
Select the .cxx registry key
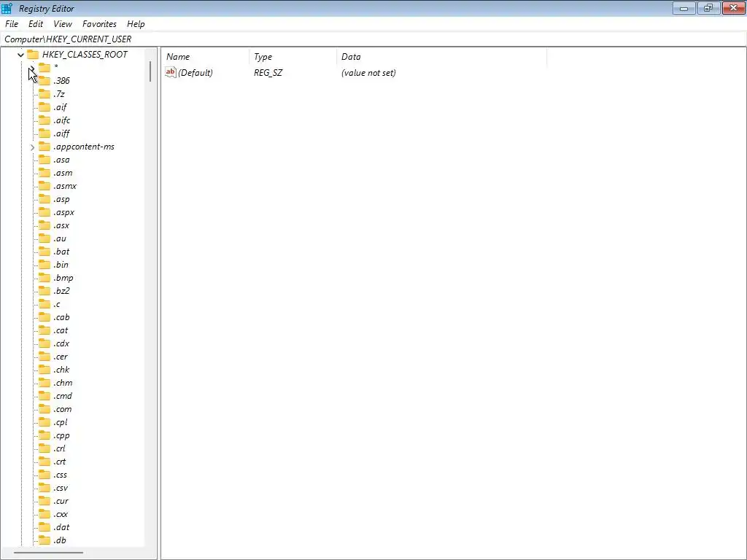61,514
